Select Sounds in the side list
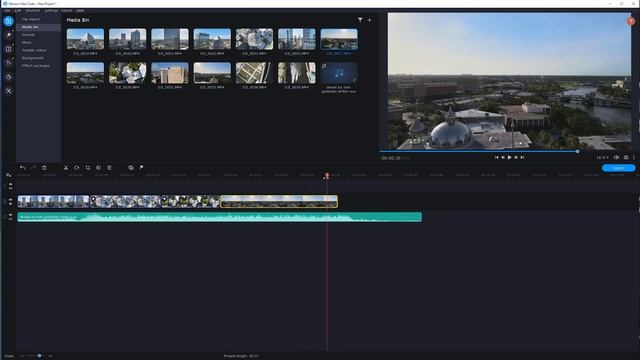 click(28, 35)
